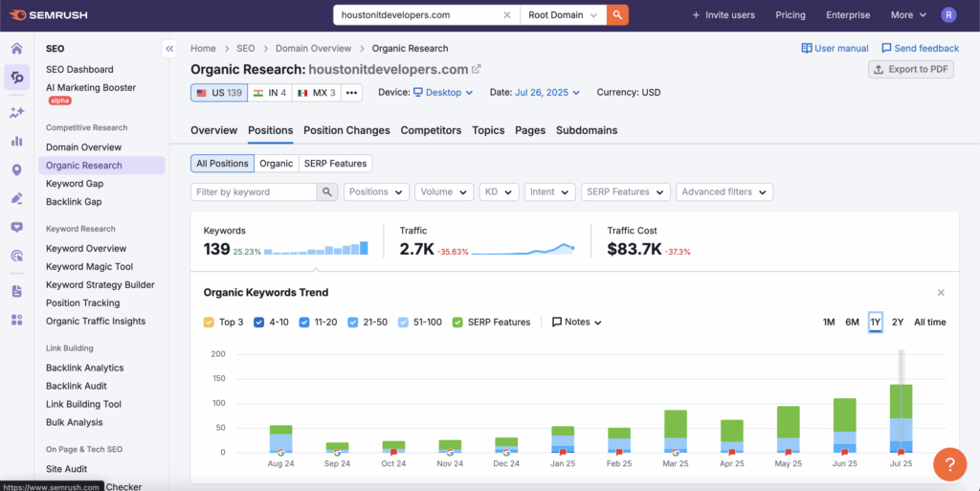Switch to the Pages tab
Image resolution: width=980 pixels, height=491 pixels.
pyautogui.click(x=530, y=130)
